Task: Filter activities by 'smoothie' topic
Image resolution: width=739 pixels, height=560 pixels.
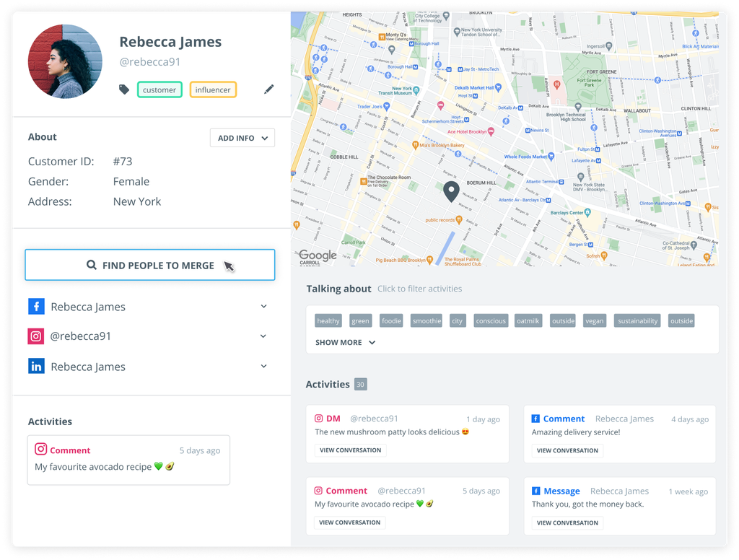Action: (x=427, y=321)
